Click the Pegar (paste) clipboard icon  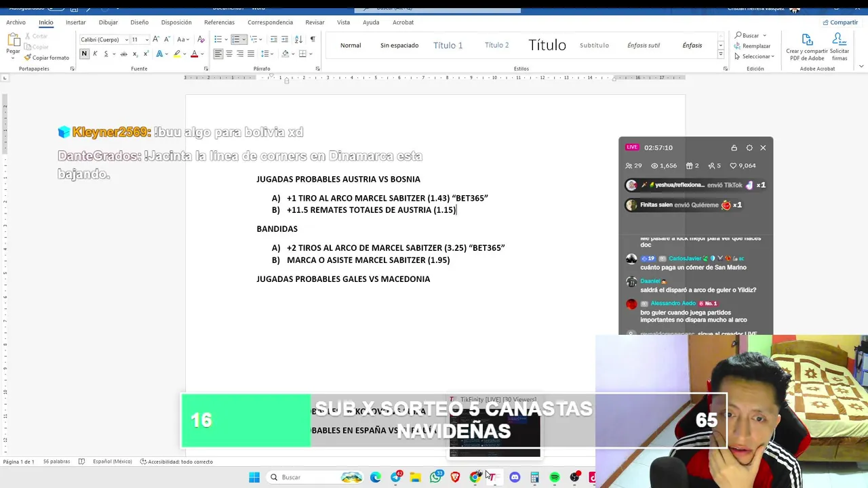(13, 40)
